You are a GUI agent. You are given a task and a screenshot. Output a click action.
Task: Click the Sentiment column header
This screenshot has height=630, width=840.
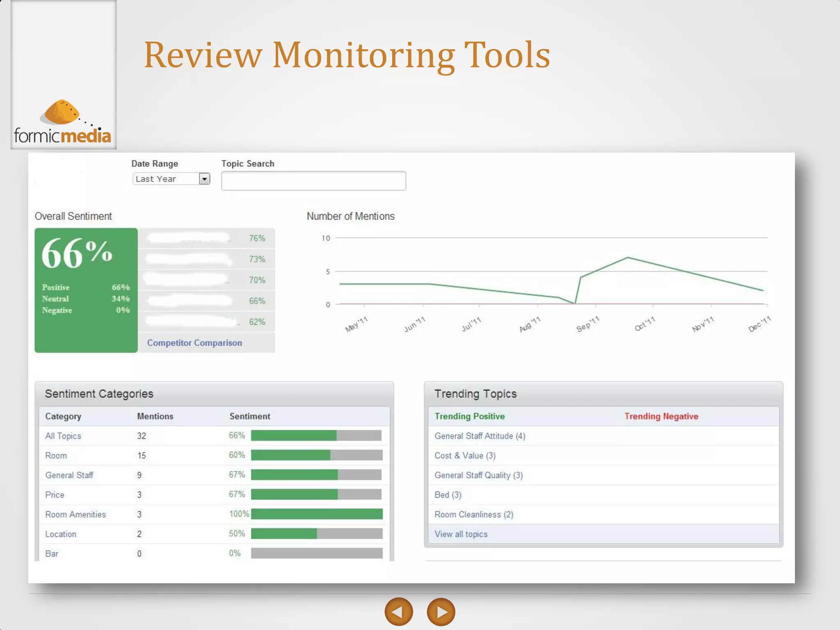(x=250, y=416)
